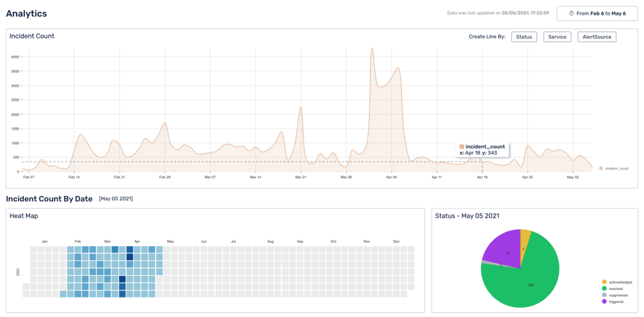Click the Heat Map panel title
This screenshot has height=317, width=644.
pos(24,216)
